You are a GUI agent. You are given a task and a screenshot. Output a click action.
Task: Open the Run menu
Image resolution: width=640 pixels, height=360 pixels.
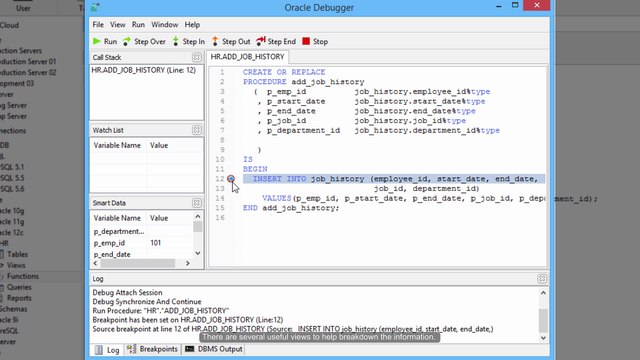pyautogui.click(x=138, y=25)
